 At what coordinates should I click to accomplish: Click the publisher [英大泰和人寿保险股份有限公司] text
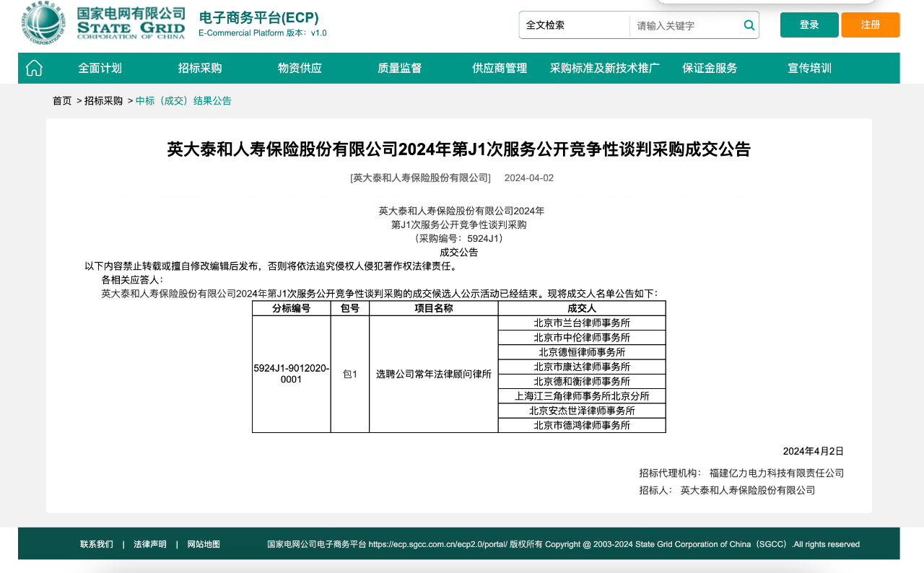[420, 178]
